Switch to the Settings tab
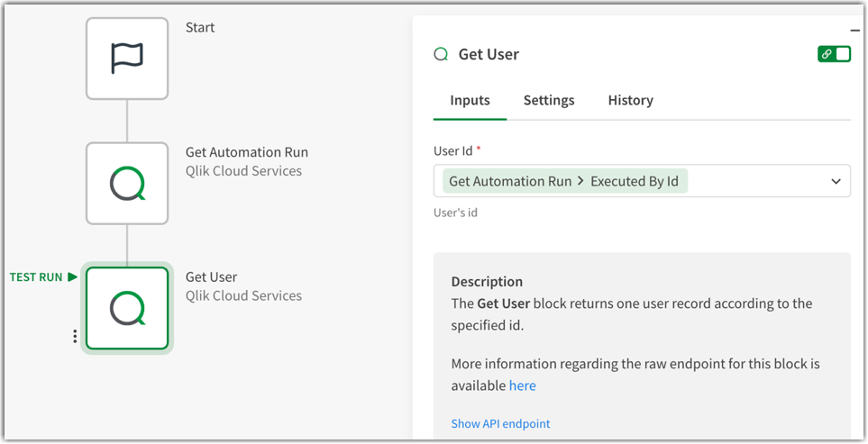Viewport: 868px width, 444px height. coord(549,100)
